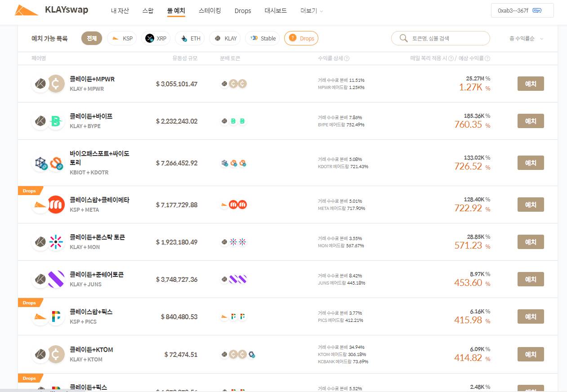Click KBIOT icon in KBIOT + KDOTR row
This screenshot has width=567, height=392.
point(40,163)
